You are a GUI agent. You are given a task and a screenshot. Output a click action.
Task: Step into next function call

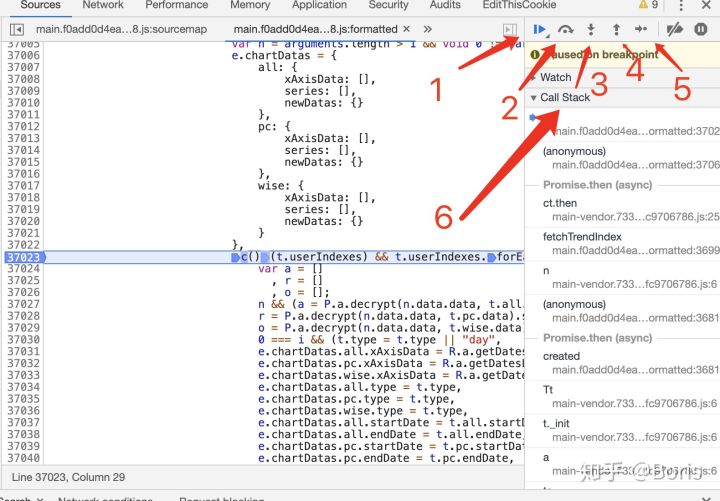591,29
